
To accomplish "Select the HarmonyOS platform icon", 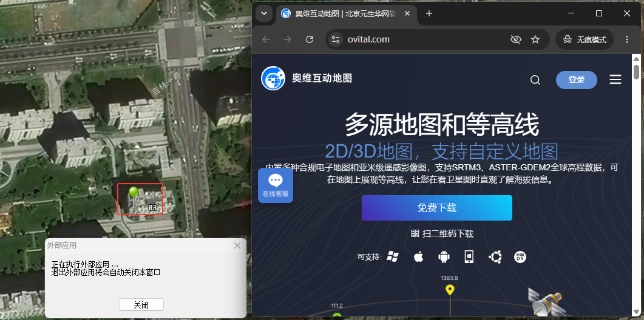I will [520, 257].
